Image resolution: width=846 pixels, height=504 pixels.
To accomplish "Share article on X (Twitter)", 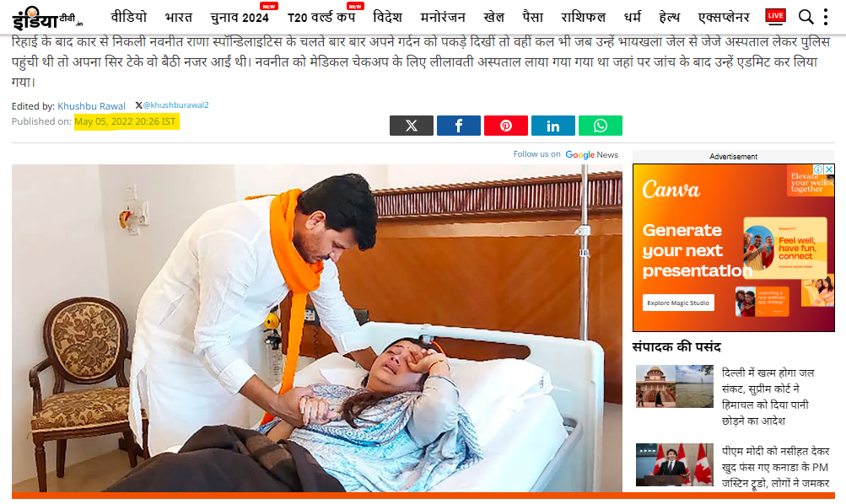I will click(x=411, y=126).
